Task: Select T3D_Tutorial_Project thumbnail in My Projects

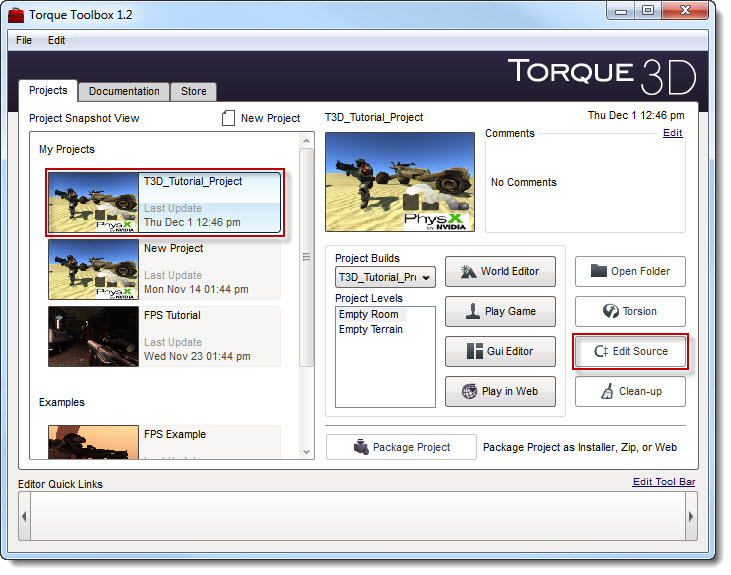Action: [94, 203]
